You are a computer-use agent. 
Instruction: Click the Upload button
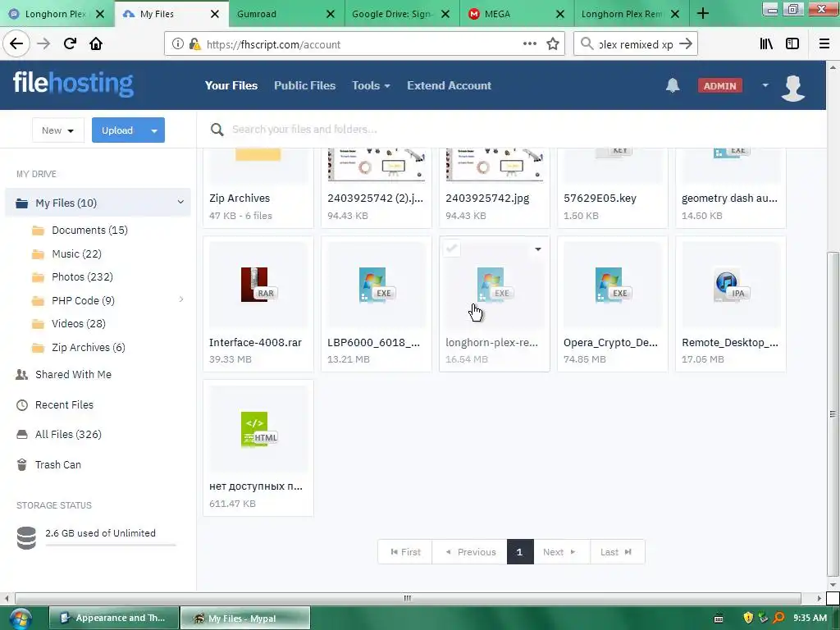point(118,130)
